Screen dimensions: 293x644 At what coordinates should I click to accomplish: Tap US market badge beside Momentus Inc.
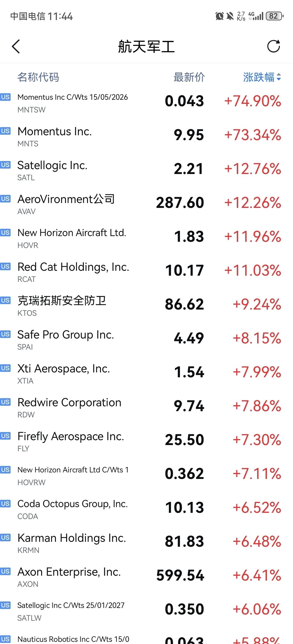click(x=5, y=131)
